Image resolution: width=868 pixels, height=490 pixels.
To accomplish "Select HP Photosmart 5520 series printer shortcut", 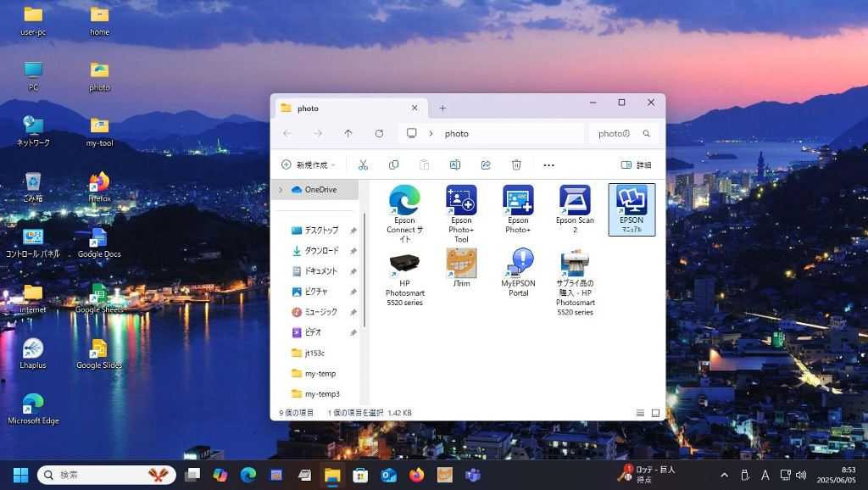I will click(x=404, y=279).
